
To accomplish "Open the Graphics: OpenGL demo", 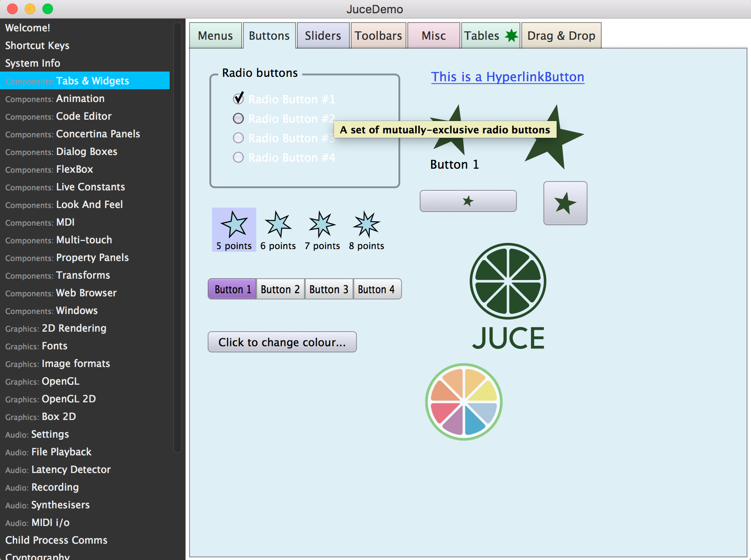I will click(85, 381).
